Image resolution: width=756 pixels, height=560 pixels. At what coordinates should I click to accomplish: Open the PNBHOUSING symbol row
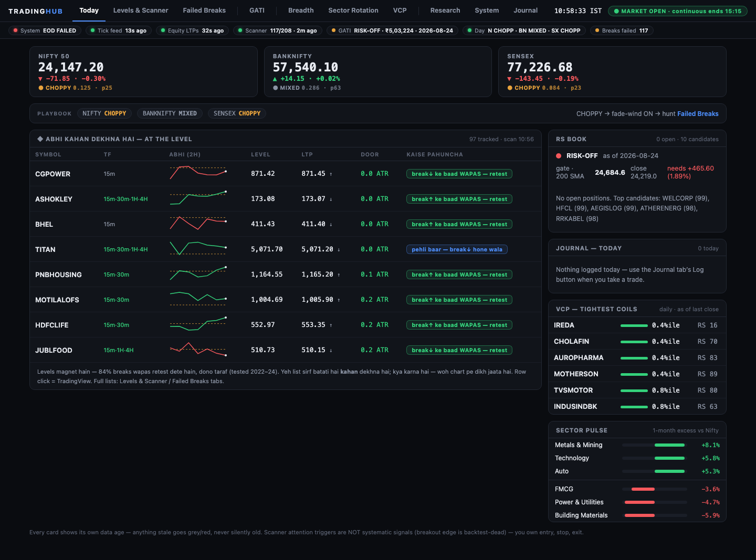[x=286, y=274]
